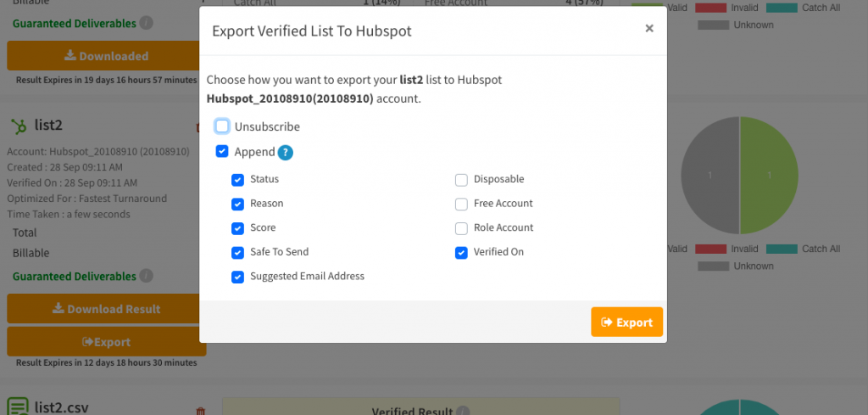Click the red trash icon for list2.csv
Screen dimensions: 868x415
coord(200,411)
